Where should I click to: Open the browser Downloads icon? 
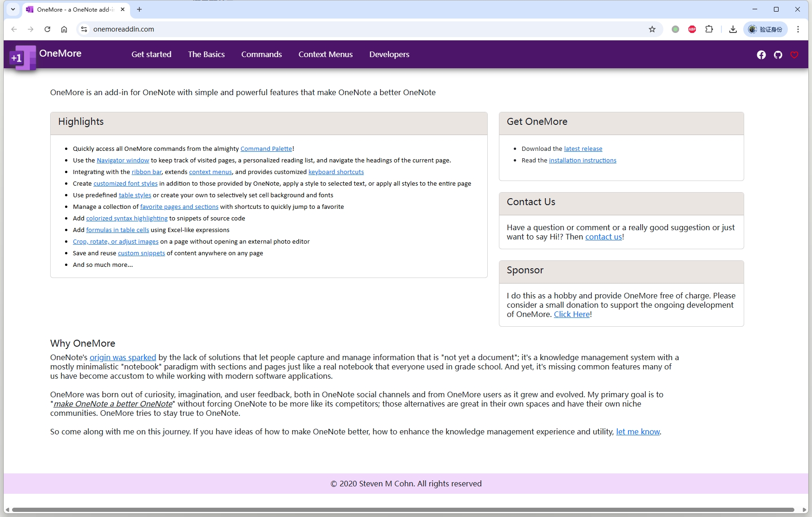pos(733,29)
